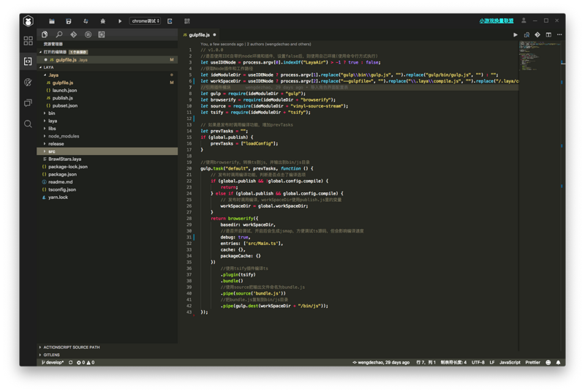Viewport: 585px width, 392px height.
Task: Expand the node_modules folder
Action: (63, 136)
